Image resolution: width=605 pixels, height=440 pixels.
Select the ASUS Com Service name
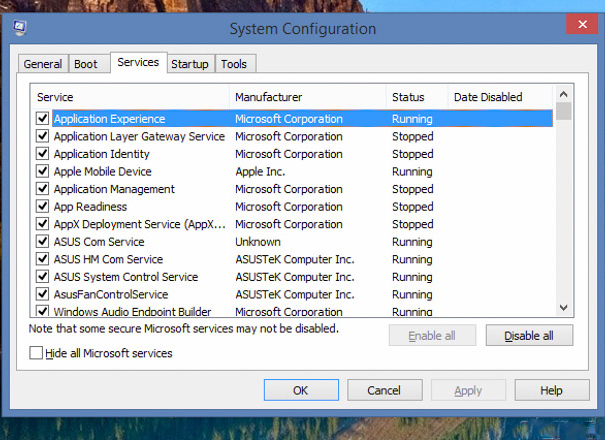99,242
